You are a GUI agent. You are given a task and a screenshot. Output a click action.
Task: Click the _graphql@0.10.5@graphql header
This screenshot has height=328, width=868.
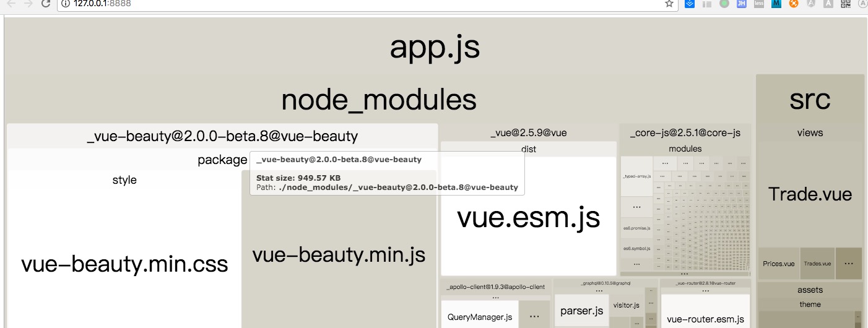pos(605,283)
